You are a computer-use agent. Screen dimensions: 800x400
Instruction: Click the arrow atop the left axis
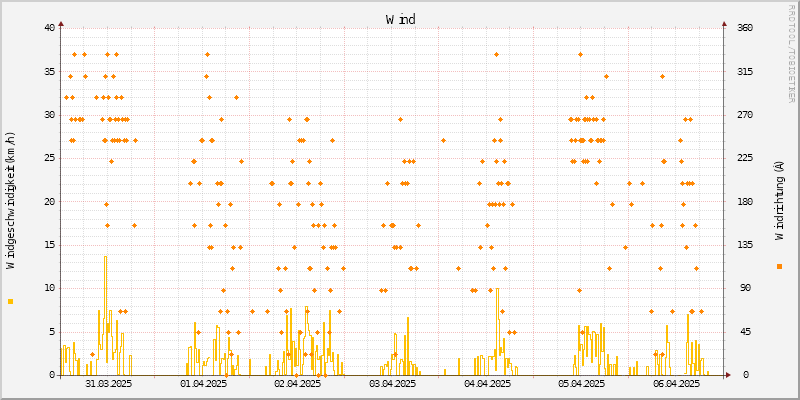[x=61, y=23]
